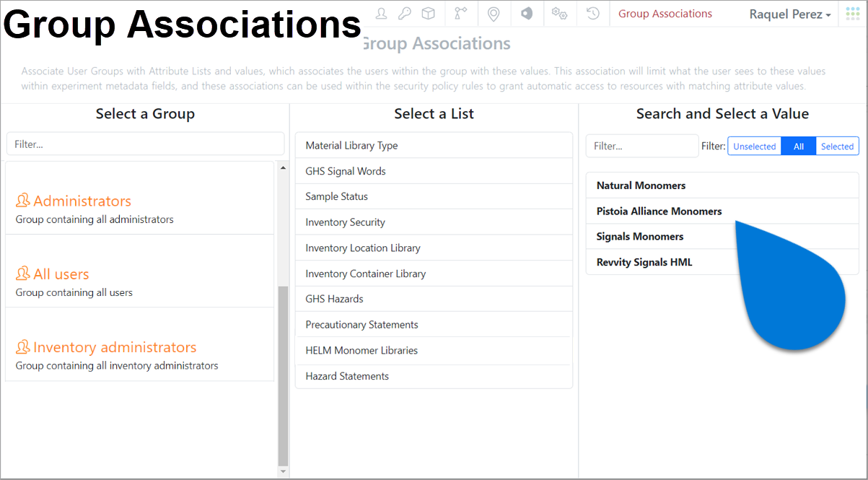Choose Inventory Location Library list
This screenshot has height=480, width=868.
[434, 248]
